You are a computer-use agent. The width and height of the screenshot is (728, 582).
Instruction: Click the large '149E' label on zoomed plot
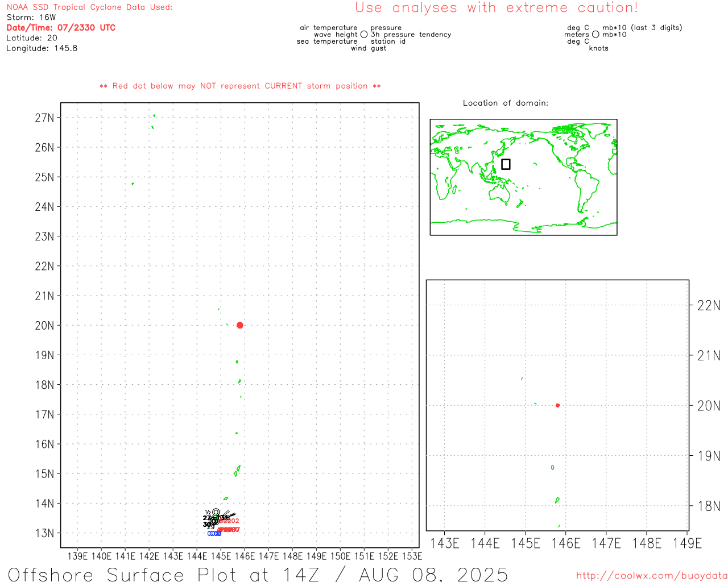[x=687, y=543]
